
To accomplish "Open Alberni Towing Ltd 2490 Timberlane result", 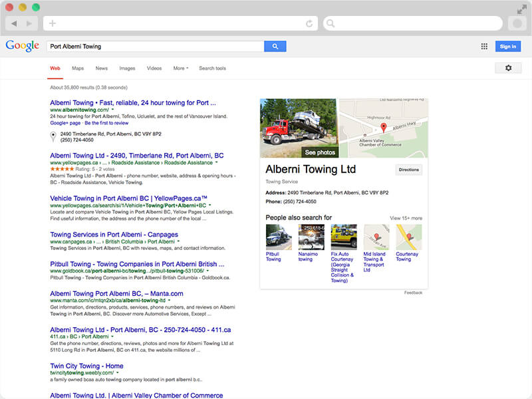I will (137, 156).
